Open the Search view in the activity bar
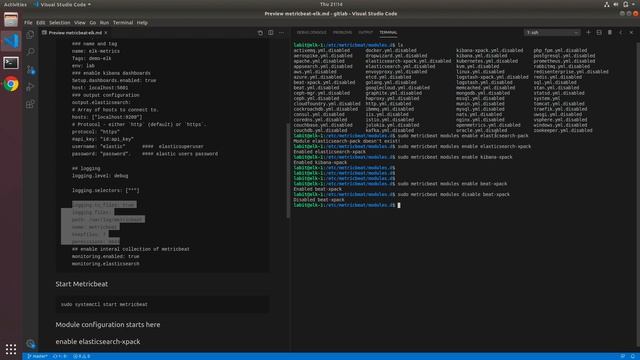 point(30,52)
